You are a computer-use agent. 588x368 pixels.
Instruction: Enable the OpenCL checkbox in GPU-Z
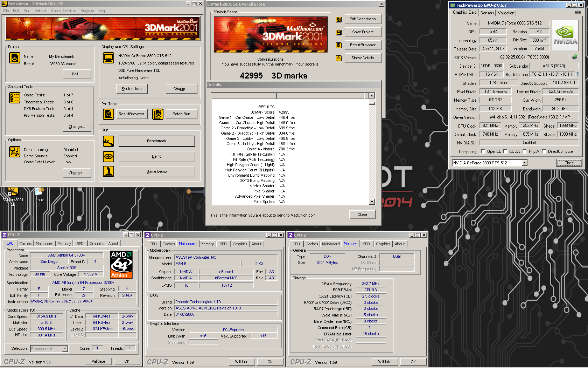pos(483,151)
